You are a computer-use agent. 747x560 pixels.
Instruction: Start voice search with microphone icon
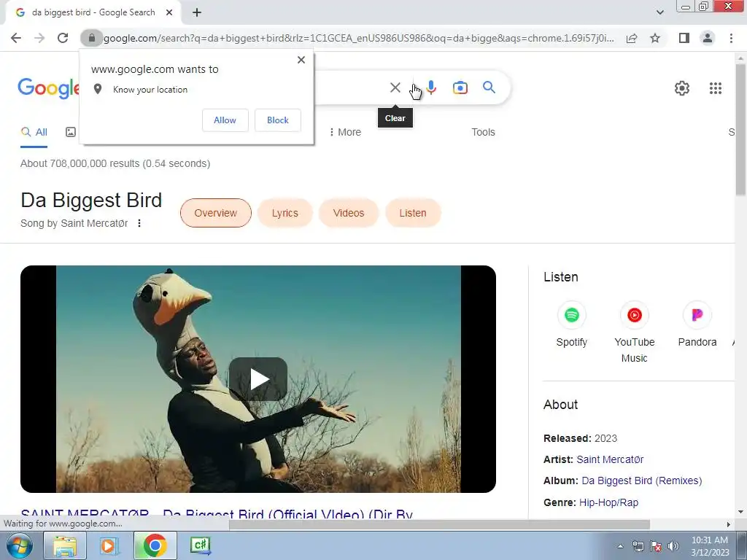coord(431,87)
